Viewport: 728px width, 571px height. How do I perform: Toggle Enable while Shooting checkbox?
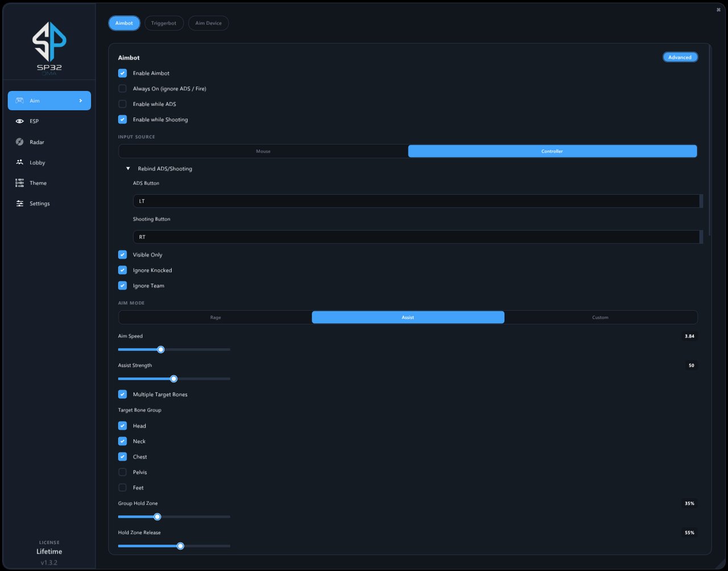click(122, 119)
